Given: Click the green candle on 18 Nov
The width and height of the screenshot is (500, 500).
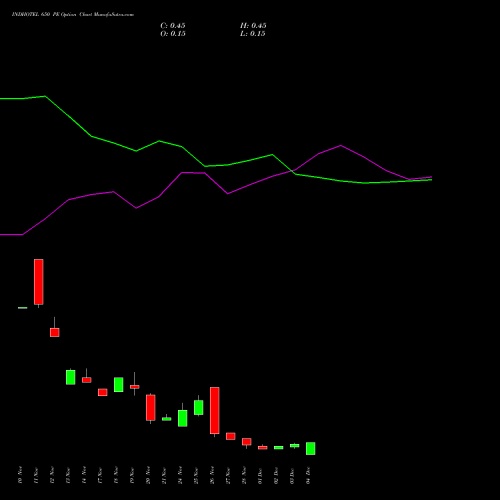Looking at the screenshot, I should pos(119,384).
